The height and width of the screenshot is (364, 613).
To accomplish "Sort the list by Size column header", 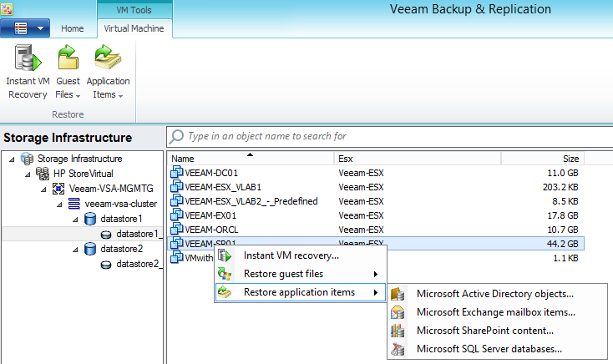I will pyautogui.click(x=570, y=158).
